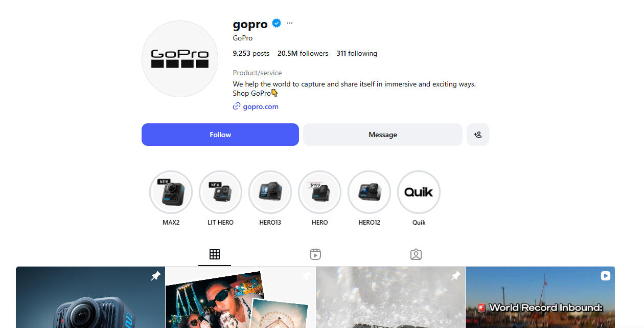Click the blue verified badge
The height and width of the screenshot is (328, 644).
(x=277, y=23)
